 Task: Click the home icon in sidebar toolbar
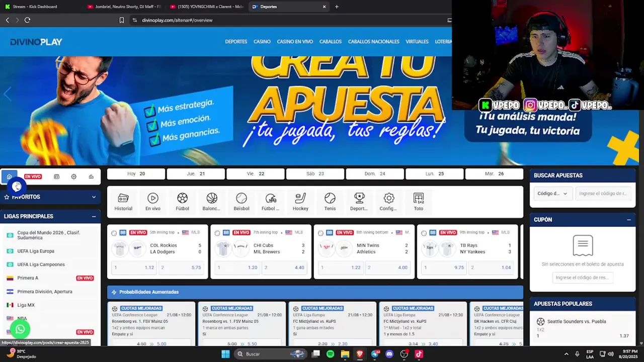click(x=9, y=176)
